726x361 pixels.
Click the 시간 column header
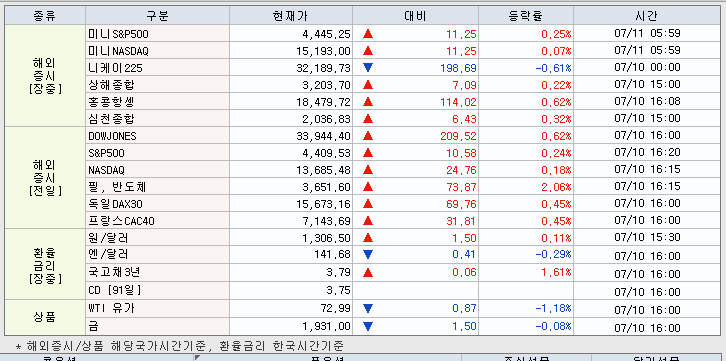647,16
